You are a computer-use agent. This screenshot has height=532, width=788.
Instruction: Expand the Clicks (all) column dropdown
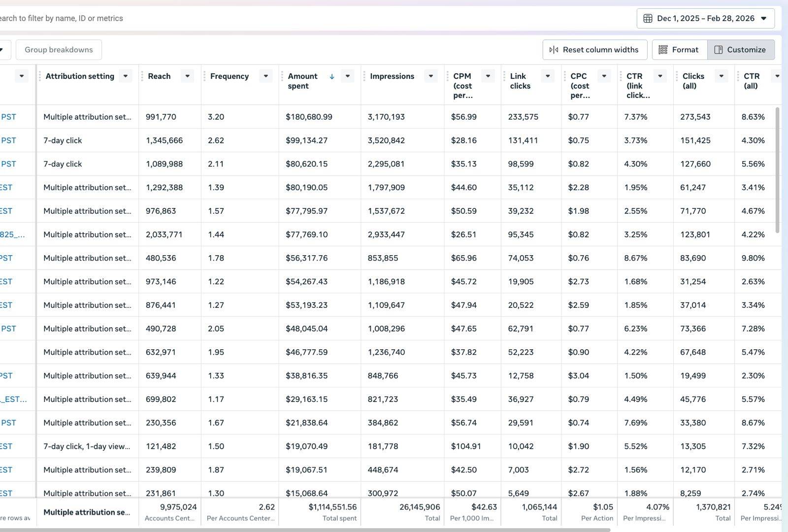coord(722,76)
